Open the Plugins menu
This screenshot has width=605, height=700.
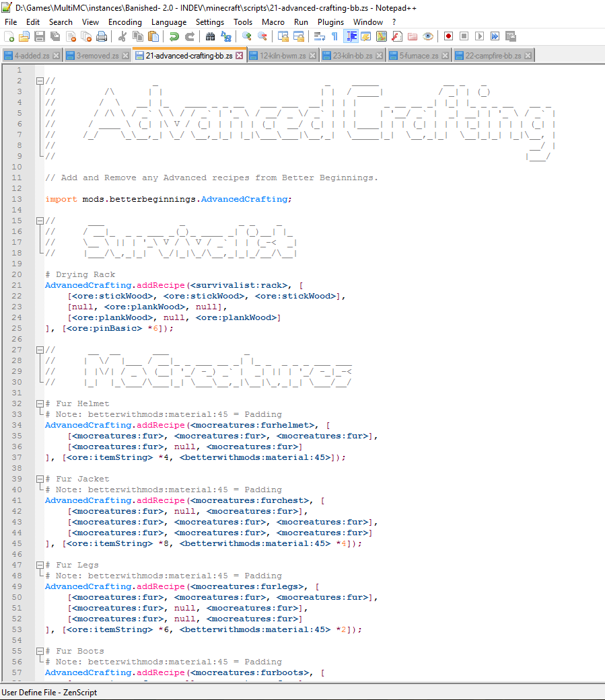330,22
